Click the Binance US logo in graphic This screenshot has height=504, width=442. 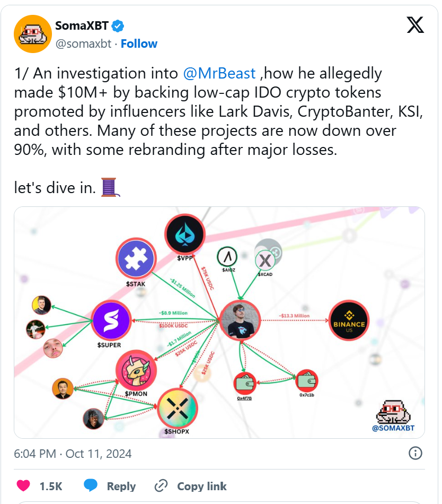pos(349,321)
